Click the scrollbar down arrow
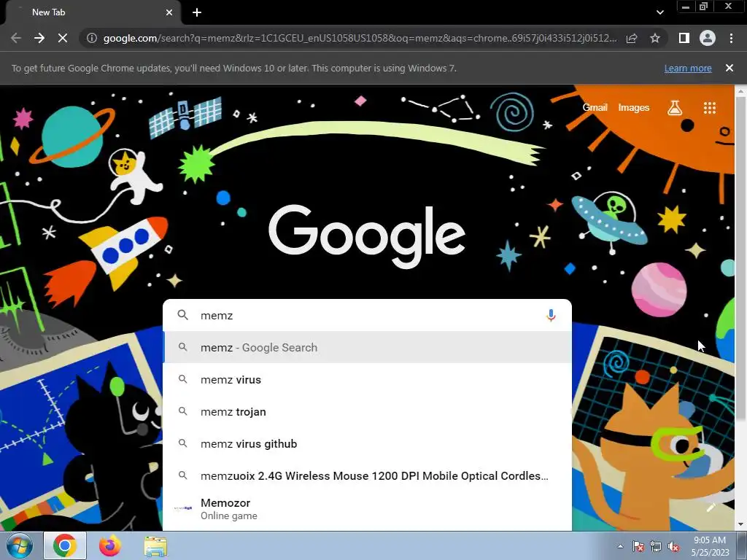 (x=740, y=525)
